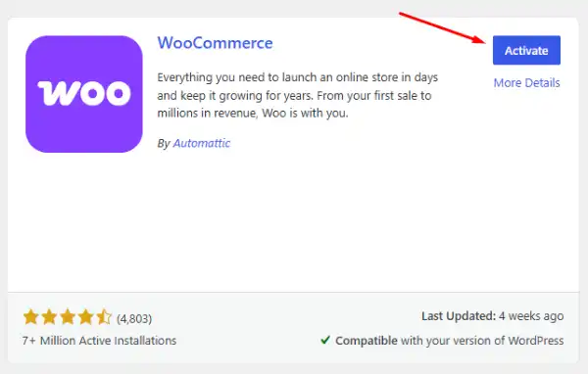Open the WooCommerce plugin title link
Viewport: 588px width, 374px height.
coord(215,43)
